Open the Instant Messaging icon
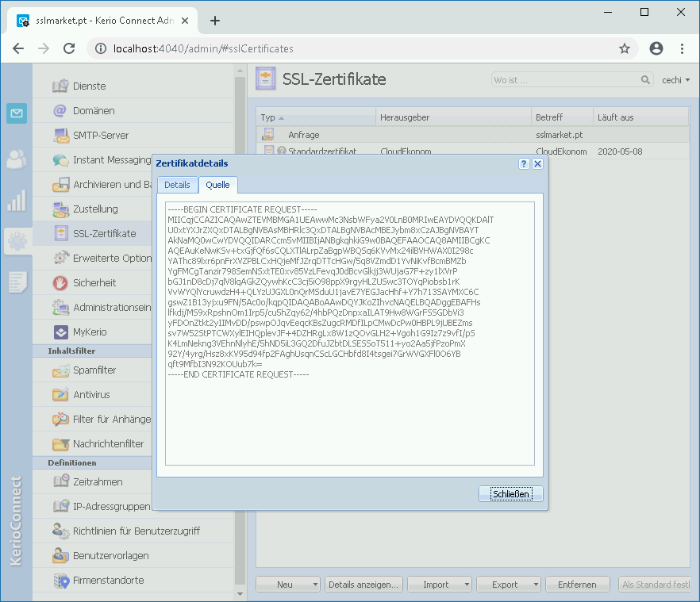Screen dimensions: 700x602 pyautogui.click(x=60, y=159)
